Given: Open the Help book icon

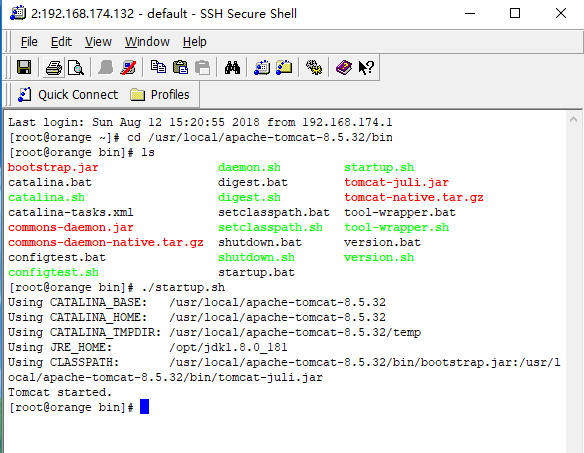Looking at the screenshot, I should click(x=343, y=67).
